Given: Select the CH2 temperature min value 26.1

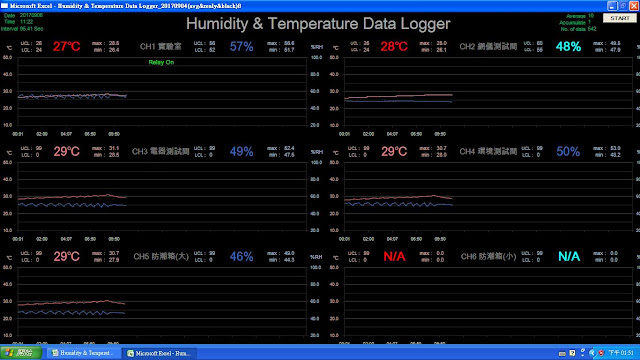Looking at the screenshot, I should coord(442,50).
